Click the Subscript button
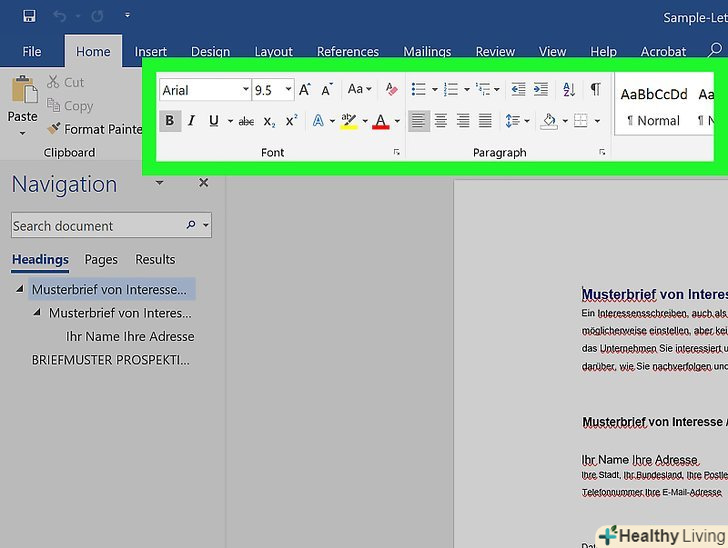Viewport: 728px width, 548px height. tap(269, 121)
